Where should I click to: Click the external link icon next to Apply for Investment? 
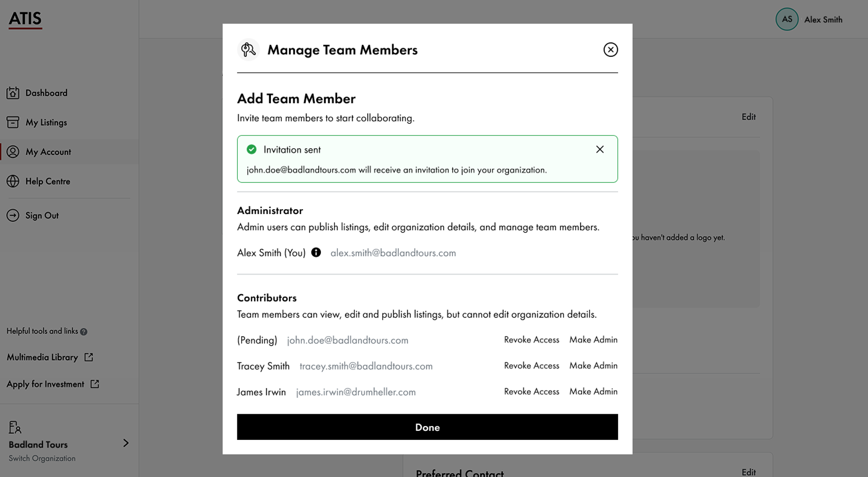(x=95, y=384)
